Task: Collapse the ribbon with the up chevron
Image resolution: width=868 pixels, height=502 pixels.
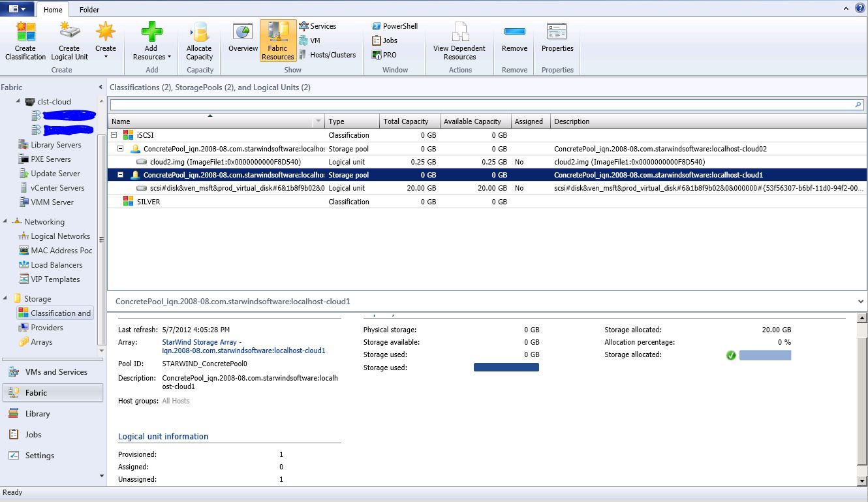Action: click(847, 8)
